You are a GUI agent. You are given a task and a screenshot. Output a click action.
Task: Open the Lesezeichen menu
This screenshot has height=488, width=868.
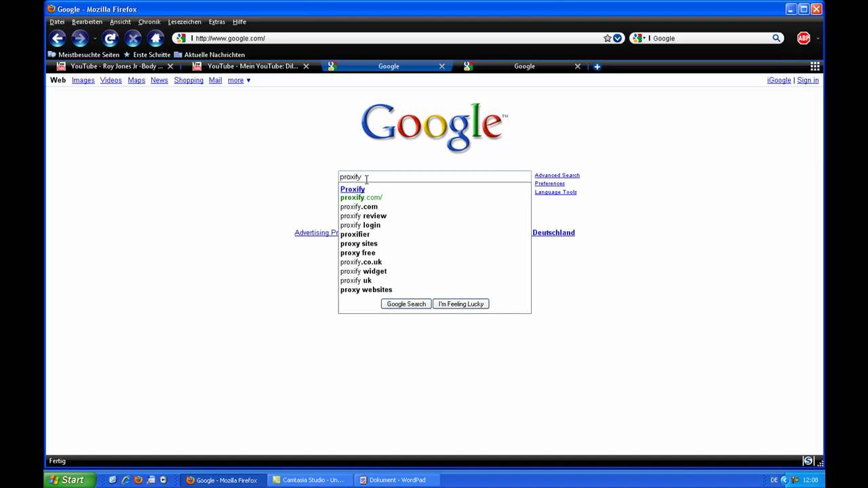coord(184,22)
